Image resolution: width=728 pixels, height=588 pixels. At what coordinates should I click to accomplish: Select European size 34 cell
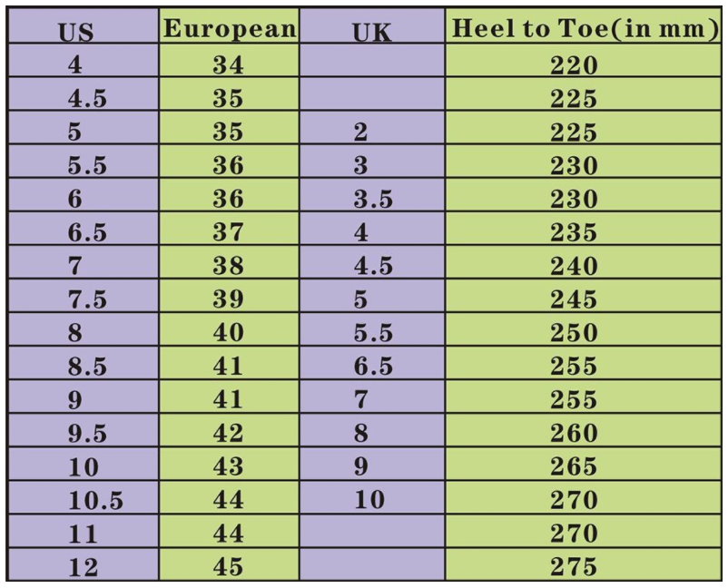pyautogui.click(x=228, y=65)
